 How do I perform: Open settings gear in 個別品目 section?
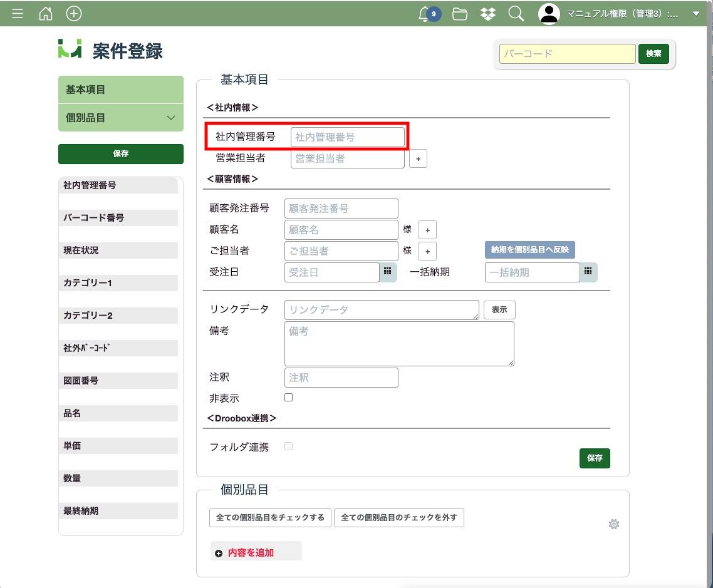[614, 524]
